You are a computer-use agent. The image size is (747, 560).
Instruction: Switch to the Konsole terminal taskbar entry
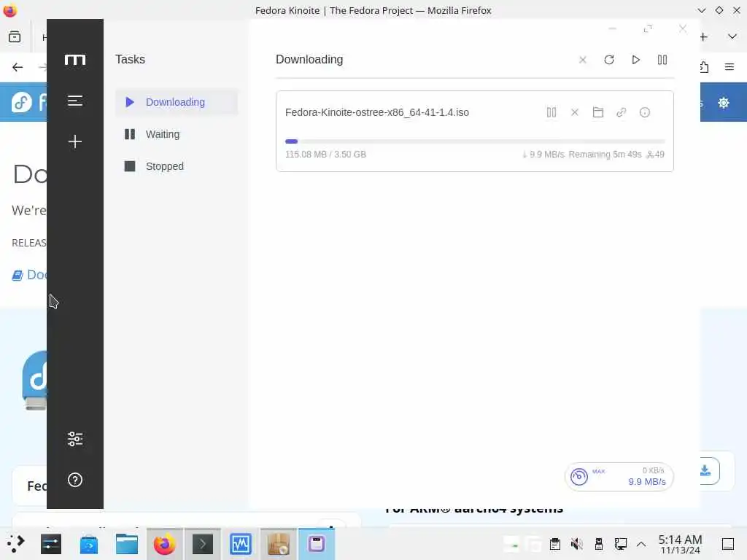(x=203, y=544)
